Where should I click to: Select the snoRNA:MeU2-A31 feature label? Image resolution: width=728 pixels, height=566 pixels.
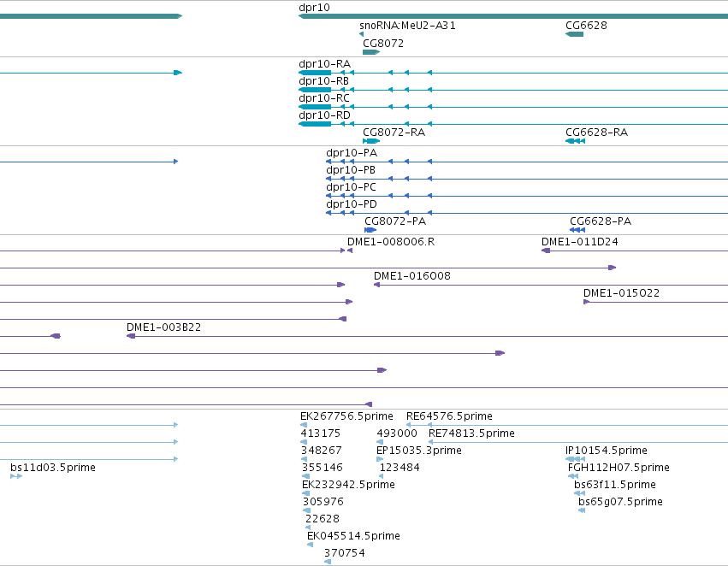[x=407, y=26]
